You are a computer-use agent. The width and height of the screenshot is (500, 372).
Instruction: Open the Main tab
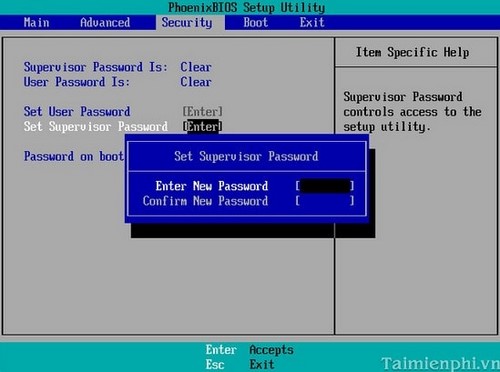[x=36, y=23]
